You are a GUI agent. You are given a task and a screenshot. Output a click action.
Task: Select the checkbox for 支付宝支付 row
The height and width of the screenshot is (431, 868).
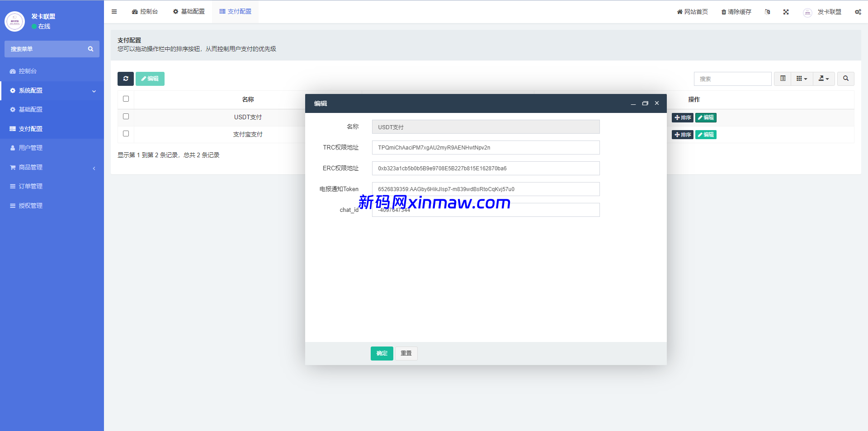tap(126, 134)
